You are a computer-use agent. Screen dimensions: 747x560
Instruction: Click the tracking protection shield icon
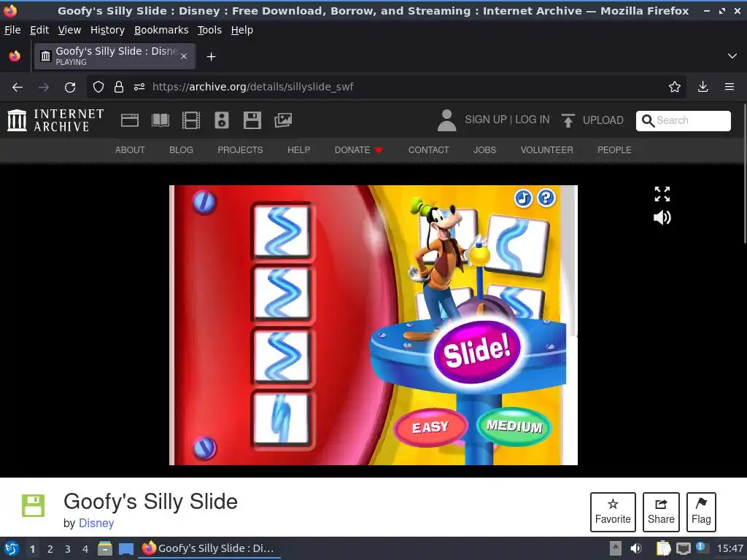[x=98, y=87]
